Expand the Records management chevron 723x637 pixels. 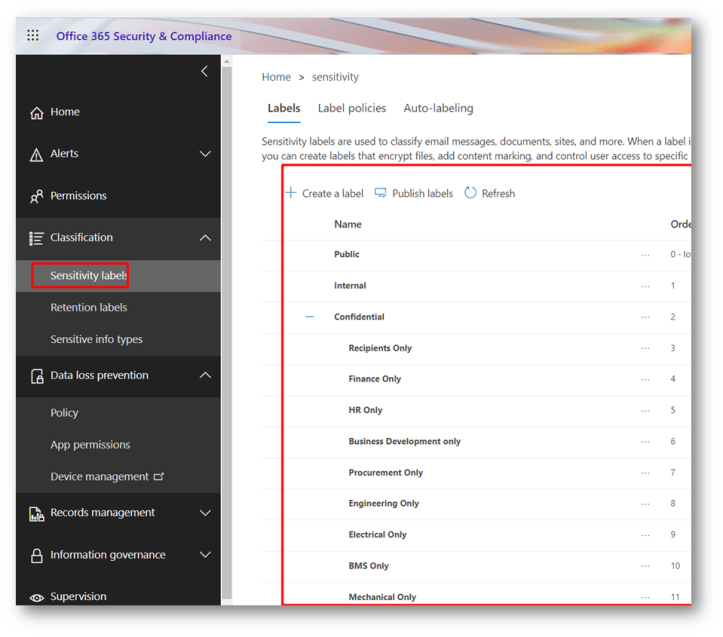[x=205, y=513]
